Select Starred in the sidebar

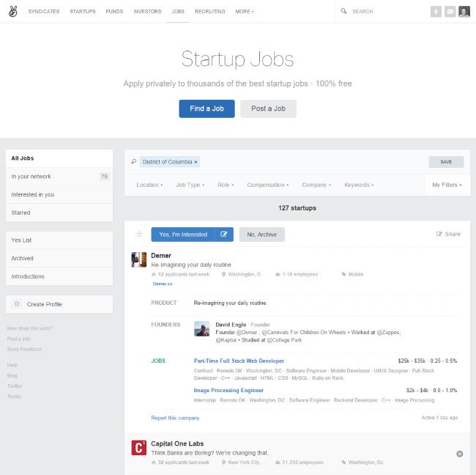click(59, 213)
